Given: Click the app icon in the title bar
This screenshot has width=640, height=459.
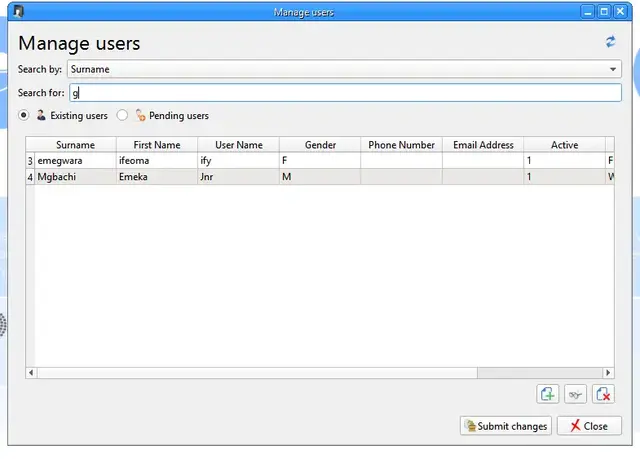Looking at the screenshot, I should point(18,11).
